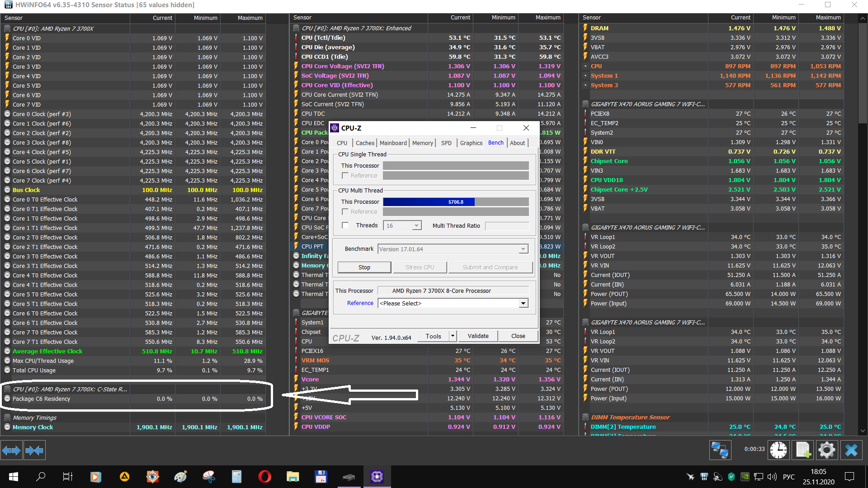Launch the media player taskbar icon
The height and width of the screenshot is (488, 868).
pyautogui.click(x=96, y=477)
